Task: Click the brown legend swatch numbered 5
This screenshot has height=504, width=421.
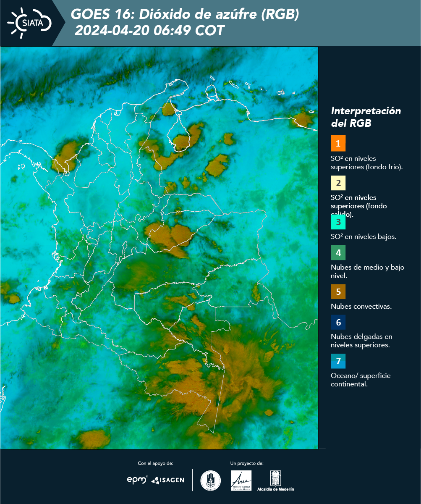Action: tap(338, 291)
